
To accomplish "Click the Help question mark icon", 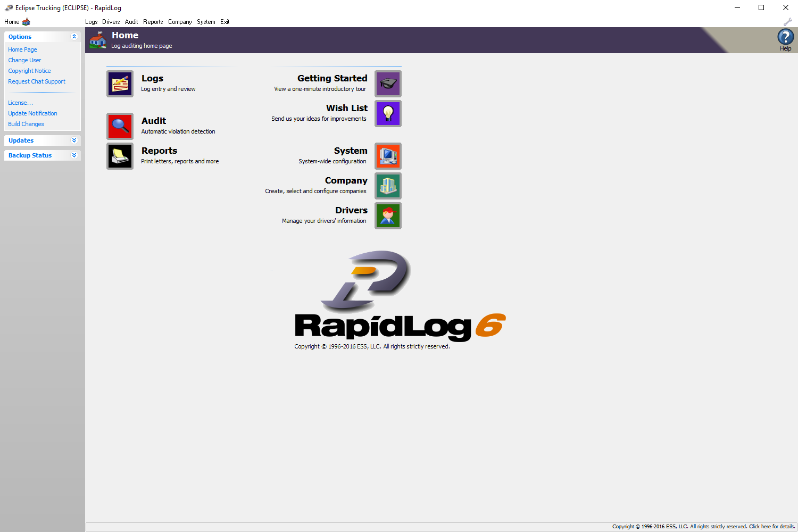I will point(786,38).
